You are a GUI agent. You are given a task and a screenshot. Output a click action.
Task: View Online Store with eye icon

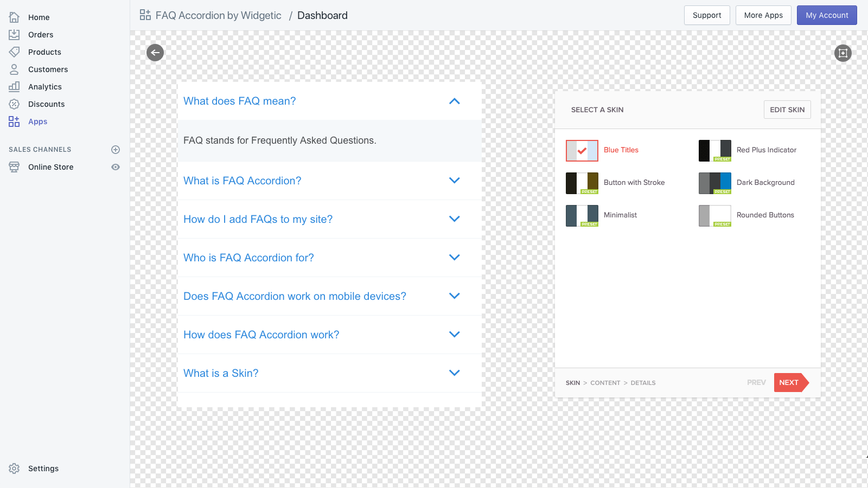pyautogui.click(x=116, y=167)
